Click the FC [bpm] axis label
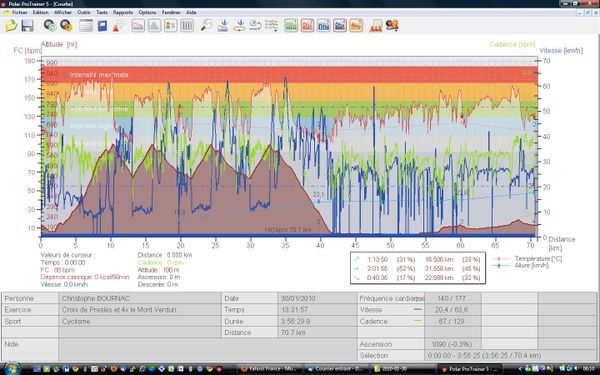The image size is (600, 375). click(27, 51)
